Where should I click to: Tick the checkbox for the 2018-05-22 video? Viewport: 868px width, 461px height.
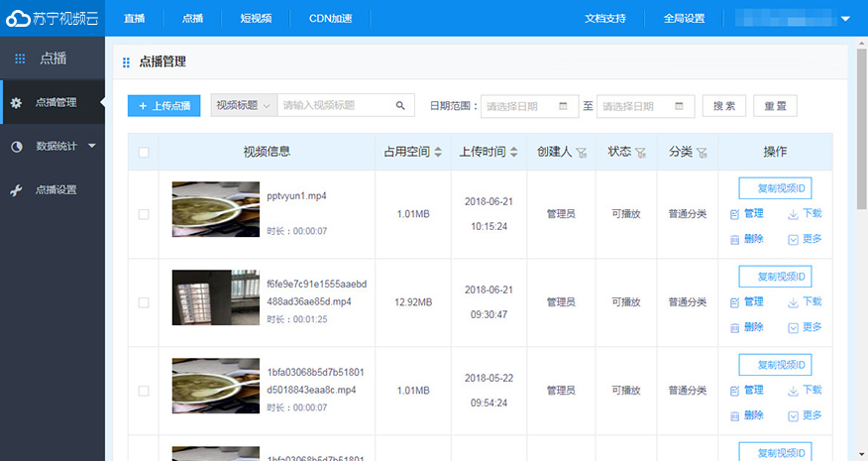coord(144,391)
